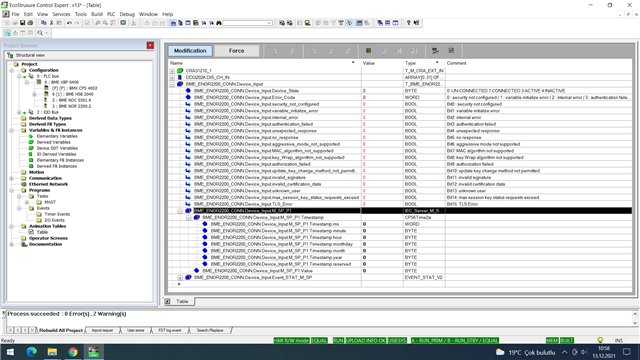Expand the CRA31210_1 variable row
Image resolution: width=640 pixels, height=360 pixels.
pos(172,71)
